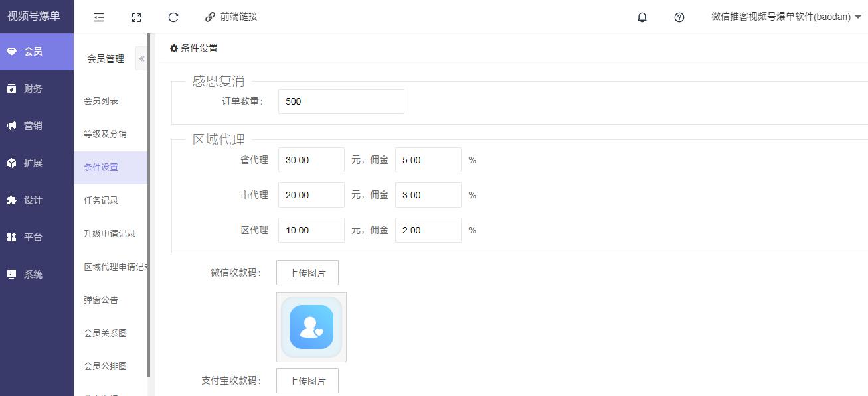Click 上传图片 for 支付宝收款码
This screenshot has width=868, height=396.
click(x=307, y=381)
